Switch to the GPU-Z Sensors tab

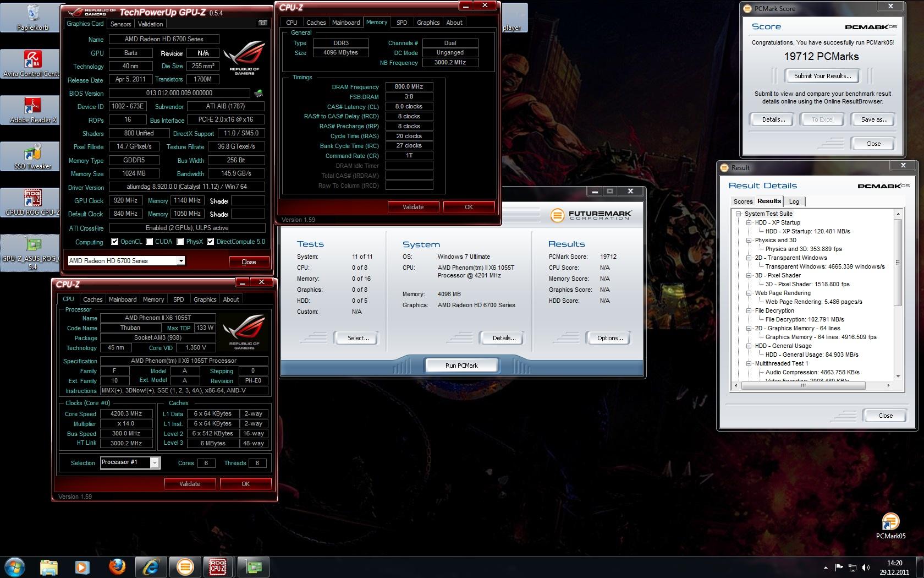tap(120, 24)
